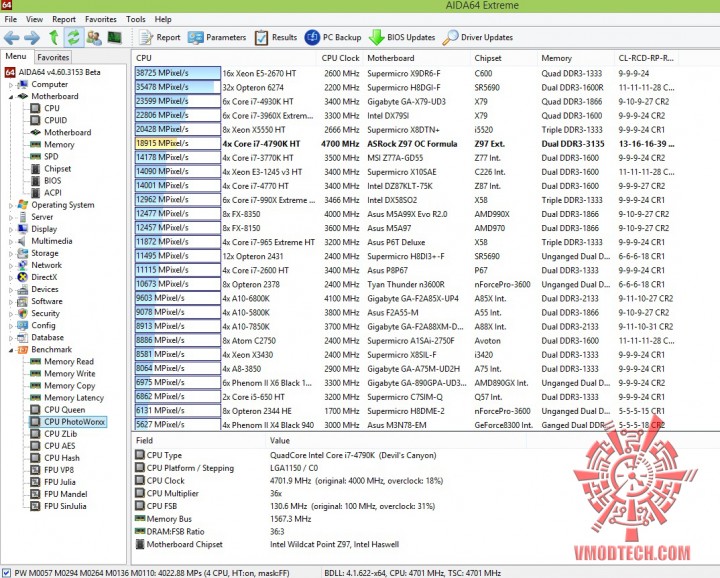This screenshot has width=720, height=578.
Task: Expand the Network tree node
Action: coord(11,266)
